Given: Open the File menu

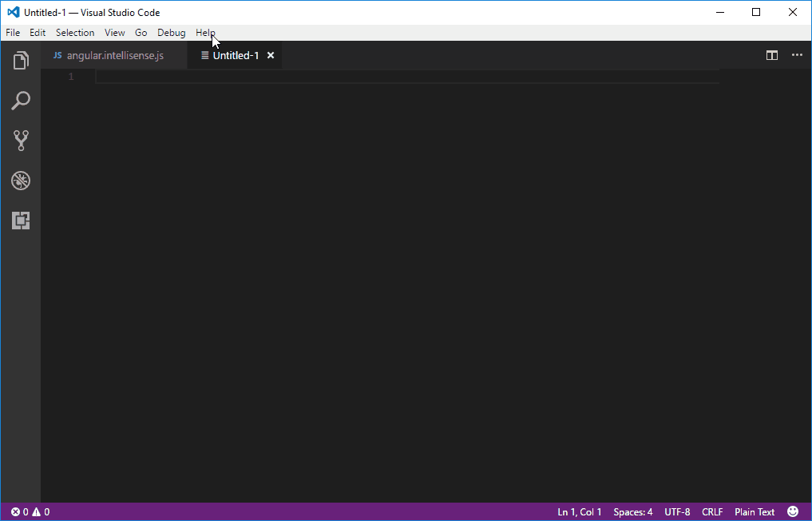Looking at the screenshot, I should 13,33.
